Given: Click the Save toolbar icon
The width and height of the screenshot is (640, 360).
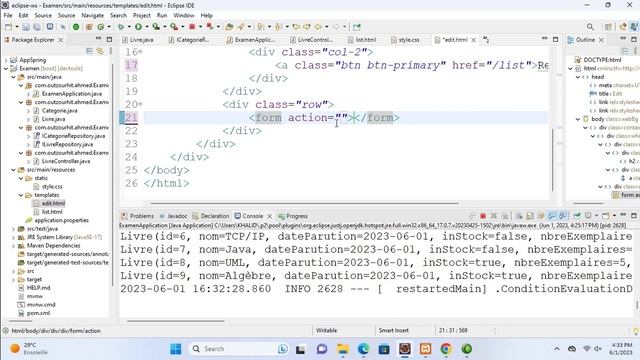Looking at the screenshot, I should pyautogui.click(x=26, y=27).
